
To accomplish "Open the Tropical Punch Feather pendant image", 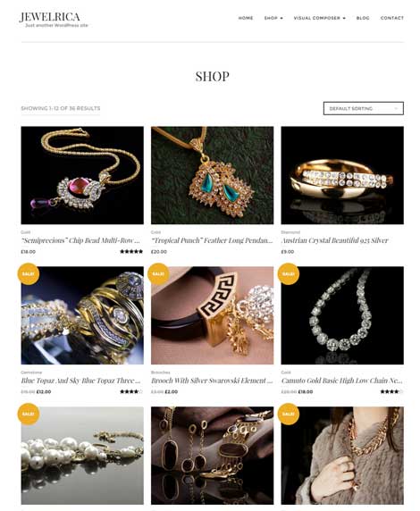I will point(213,175).
